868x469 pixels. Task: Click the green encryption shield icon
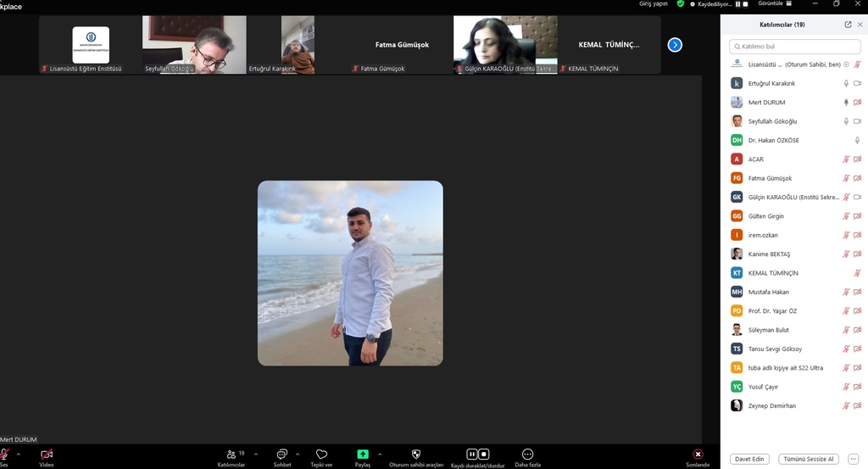(680, 4)
